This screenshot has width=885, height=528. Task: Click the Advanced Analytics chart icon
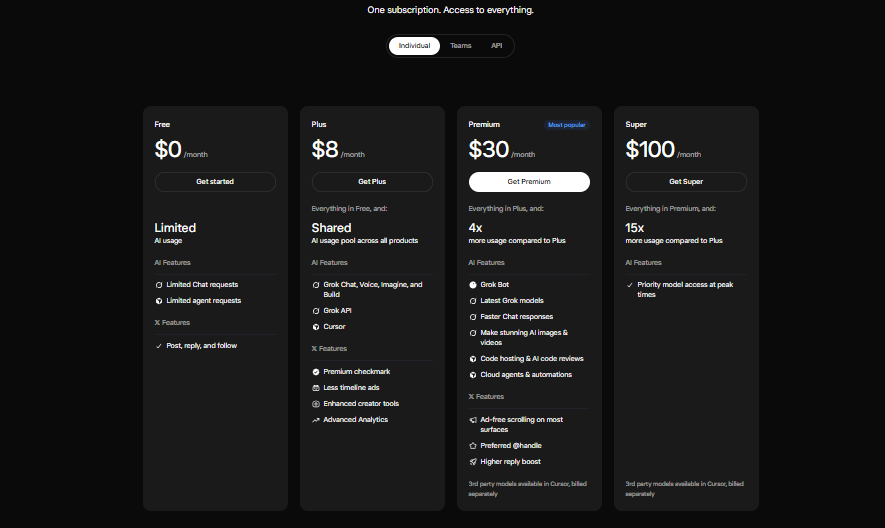pos(316,420)
